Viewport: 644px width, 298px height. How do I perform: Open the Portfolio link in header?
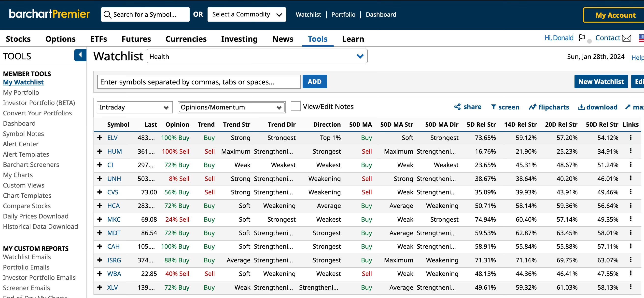[343, 14]
